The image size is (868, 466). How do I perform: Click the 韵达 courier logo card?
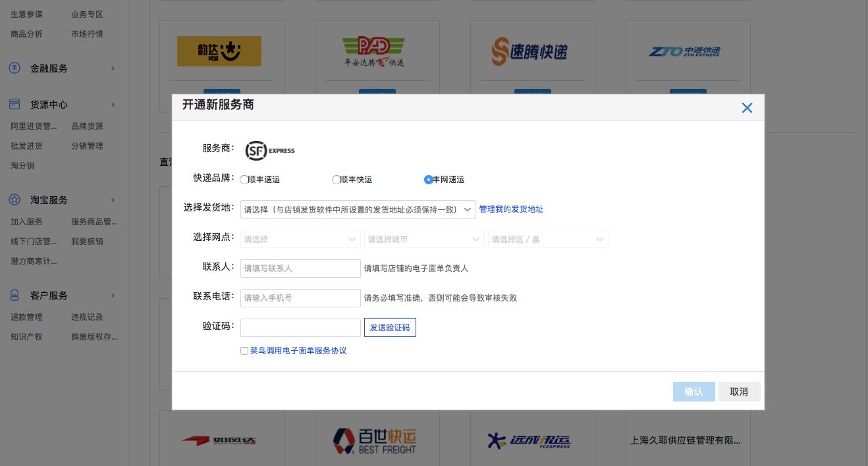[x=219, y=51]
